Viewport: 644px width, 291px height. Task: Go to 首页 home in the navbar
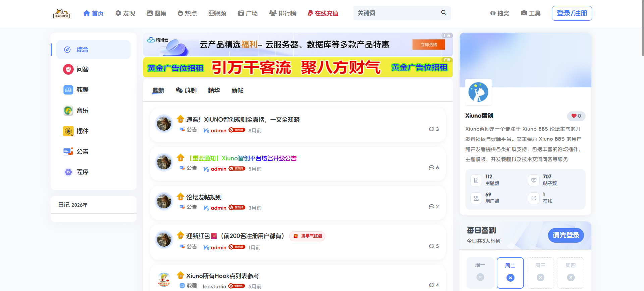(x=93, y=13)
